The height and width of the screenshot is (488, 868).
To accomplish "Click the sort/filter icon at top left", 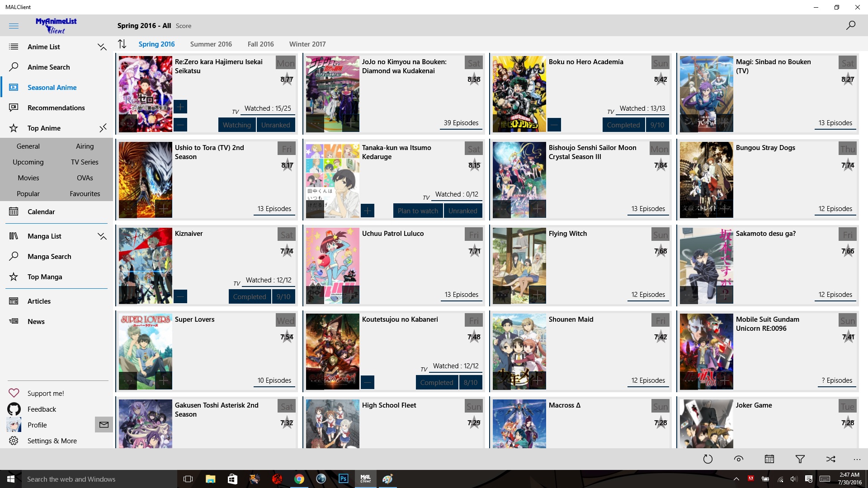I will click(122, 43).
